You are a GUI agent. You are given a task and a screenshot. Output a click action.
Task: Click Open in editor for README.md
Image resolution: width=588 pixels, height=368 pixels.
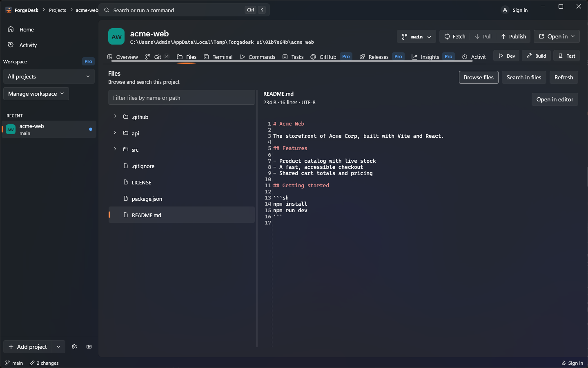(x=555, y=99)
